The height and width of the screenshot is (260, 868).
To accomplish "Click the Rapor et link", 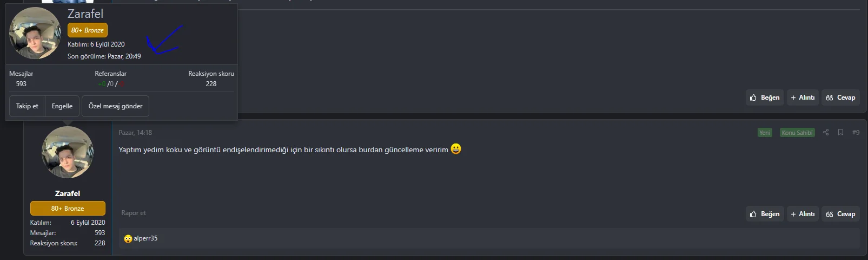I will point(134,213).
